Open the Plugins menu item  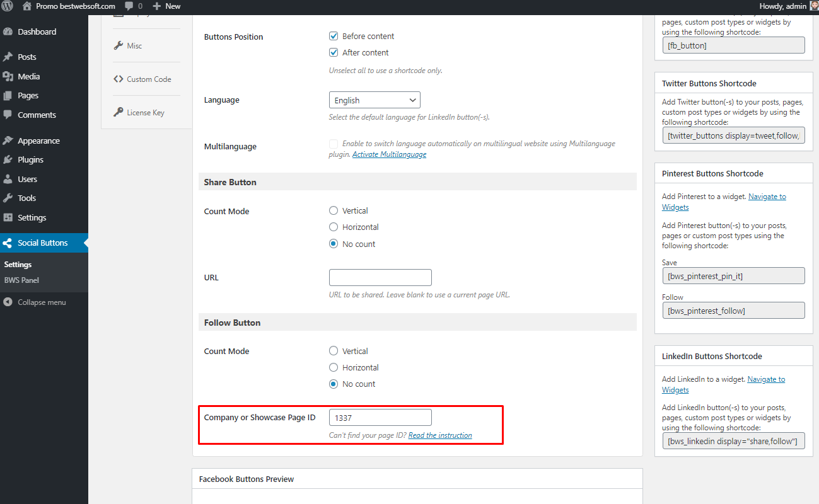[44, 159]
